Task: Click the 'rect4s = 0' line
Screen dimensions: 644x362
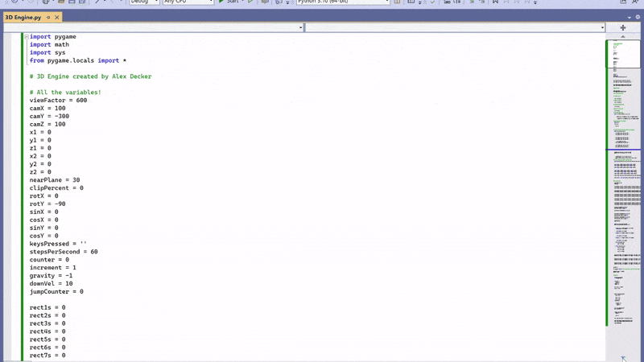Action: [x=47, y=331]
